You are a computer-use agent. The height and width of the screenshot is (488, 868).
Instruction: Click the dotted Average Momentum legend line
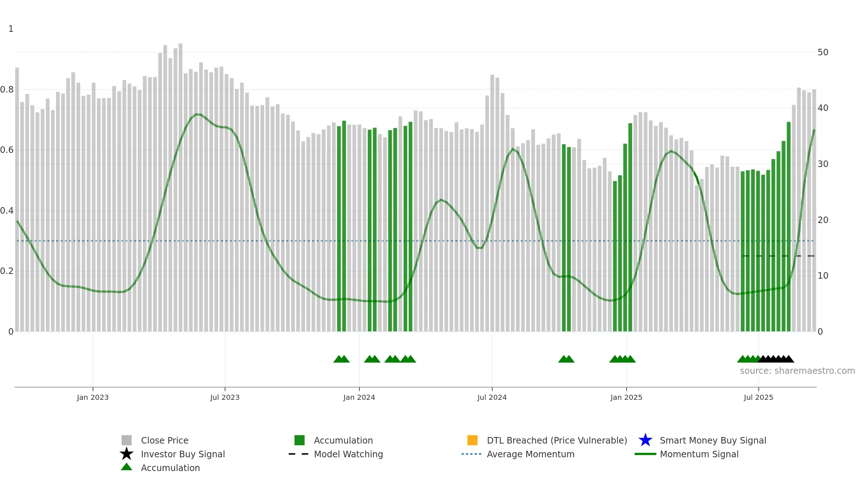[x=472, y=454]
